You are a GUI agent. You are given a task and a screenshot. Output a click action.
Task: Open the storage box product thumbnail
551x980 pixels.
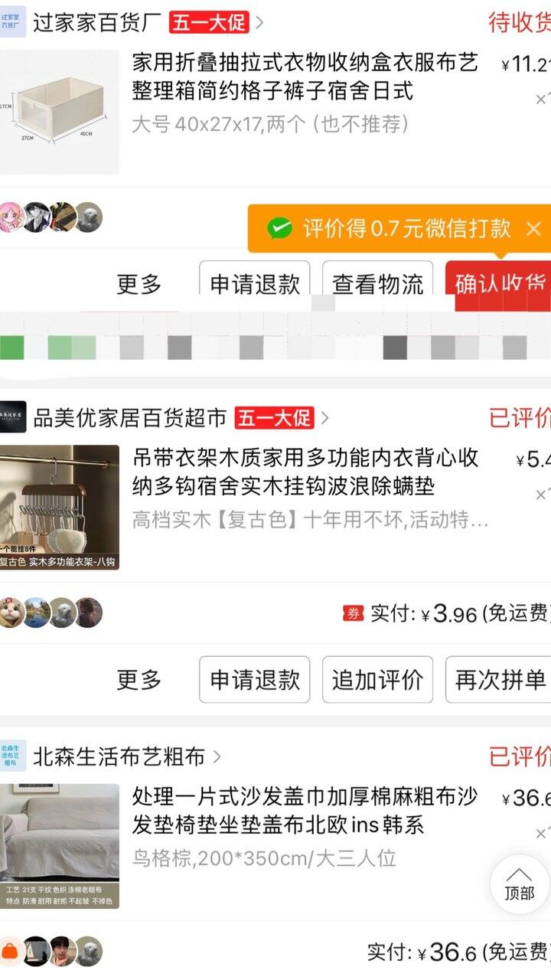pyautogui.click(x=59, y=113)
